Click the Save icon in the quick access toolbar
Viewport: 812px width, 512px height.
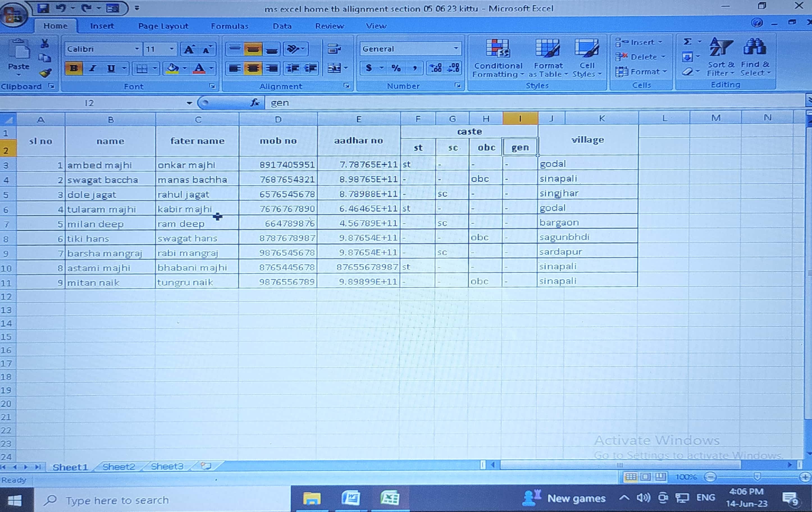(43, 8)
